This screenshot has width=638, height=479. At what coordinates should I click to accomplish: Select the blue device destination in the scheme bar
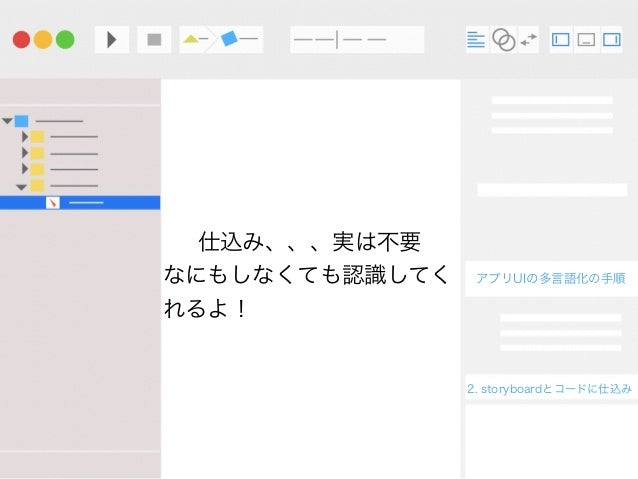(239, 39)
